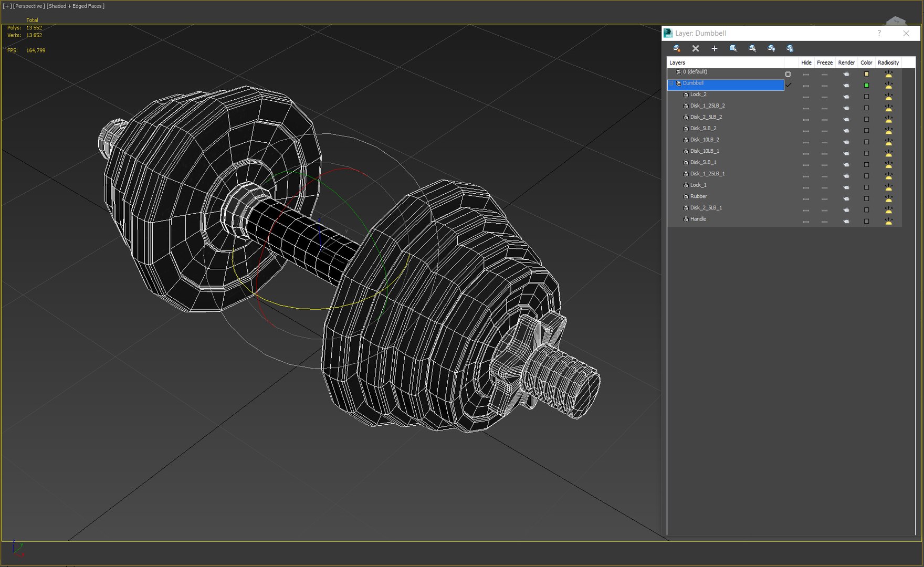Viewport: 924px width, 567px height.
Task: Toggle Freeze for the Rubber object
Action: pos(824,199)
